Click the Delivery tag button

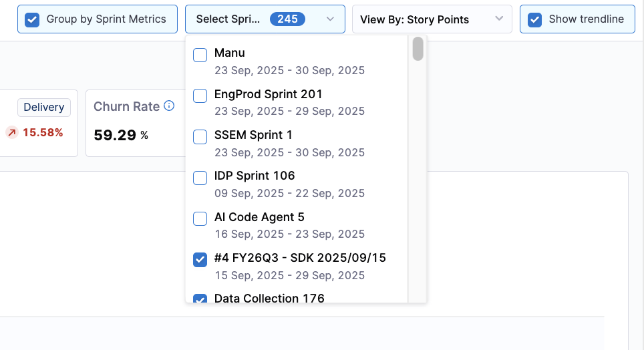[x=44, y=108]
